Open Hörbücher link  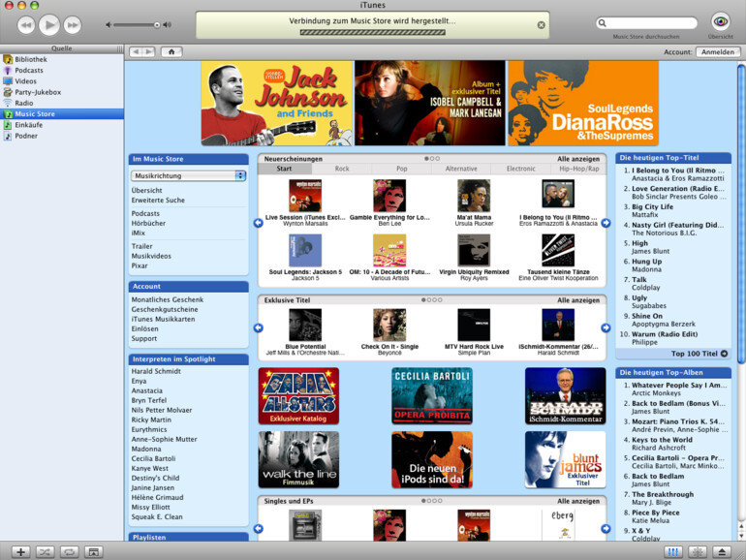tap(148, 223)
